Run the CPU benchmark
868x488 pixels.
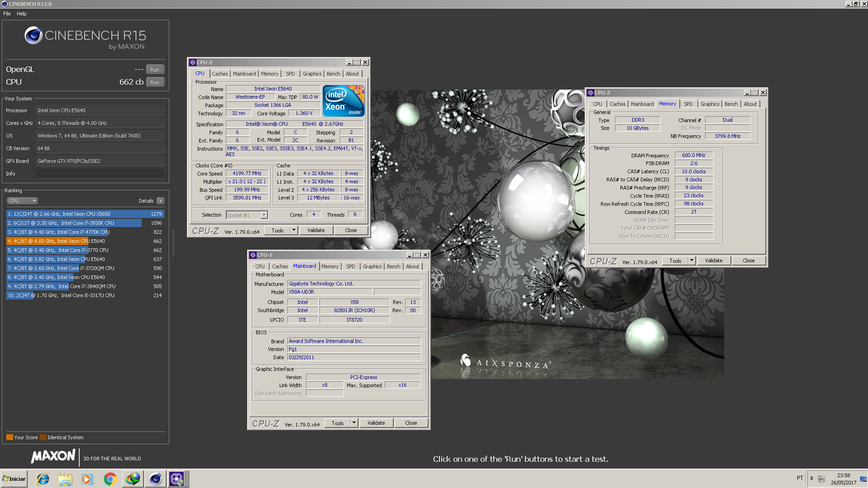click(x=155, y=82)
